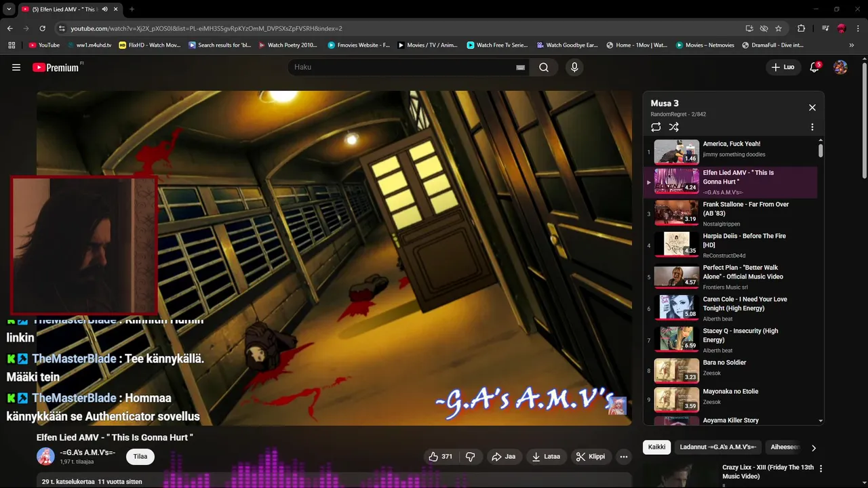Start voice search with microphone icon
The image size is (868, 488).
(574, 67)
